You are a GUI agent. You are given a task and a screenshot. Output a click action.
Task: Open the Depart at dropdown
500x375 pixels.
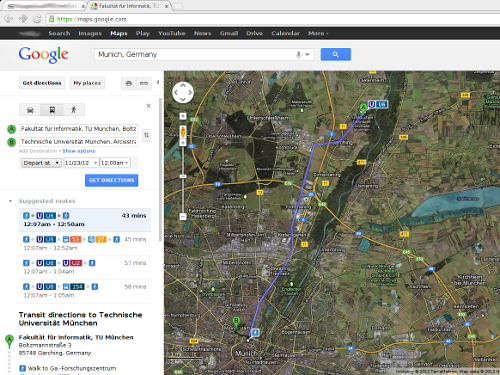click(41, 163)
